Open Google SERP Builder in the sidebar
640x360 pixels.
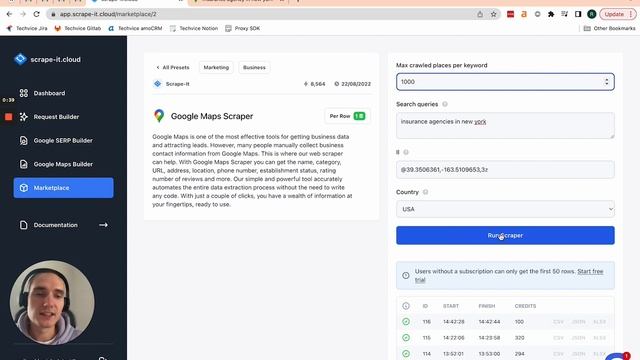click(x=63, y=140)
